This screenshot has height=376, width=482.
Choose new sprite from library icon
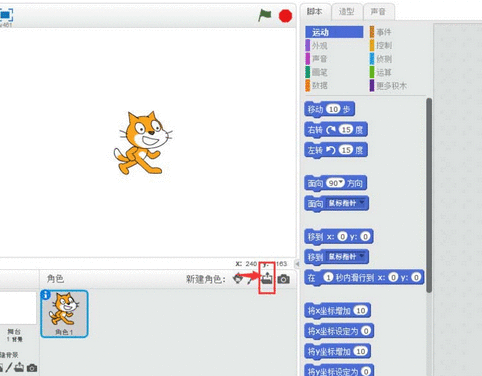(237, 279)
